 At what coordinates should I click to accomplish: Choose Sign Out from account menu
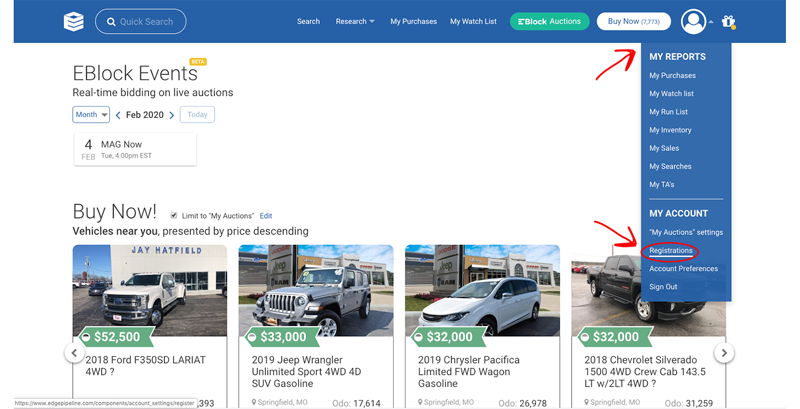click(663, 287)
